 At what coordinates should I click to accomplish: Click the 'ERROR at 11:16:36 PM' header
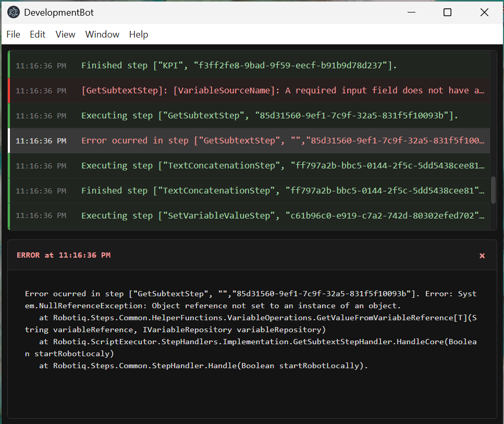coord(64,256)
